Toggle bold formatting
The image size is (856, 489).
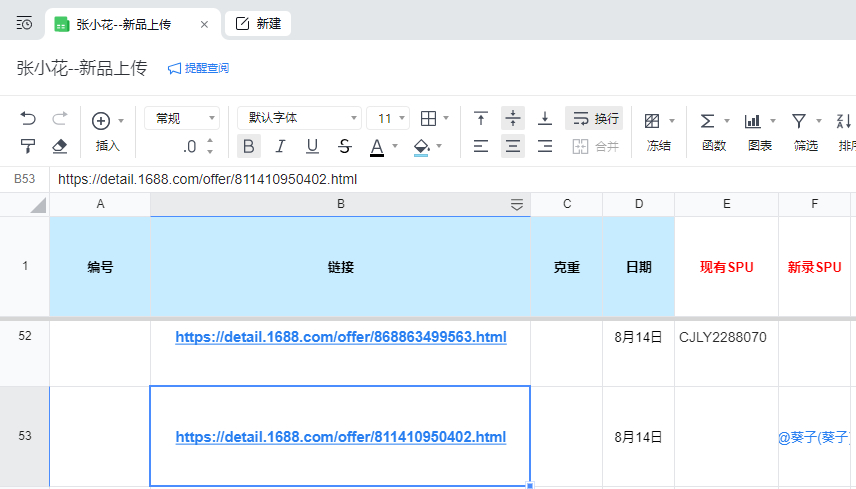[x=249, y=147]
